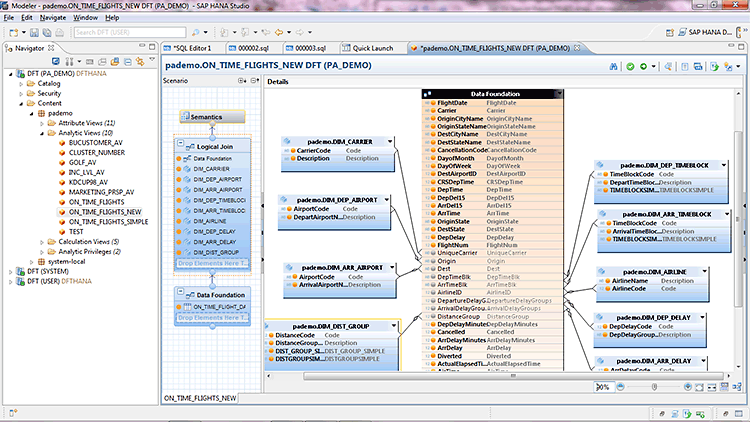The image size is (750, 422).
Task: Open dropdown arrow on pademo.DIM_DEP_AIRPORT table
Action: coord(386,200)
